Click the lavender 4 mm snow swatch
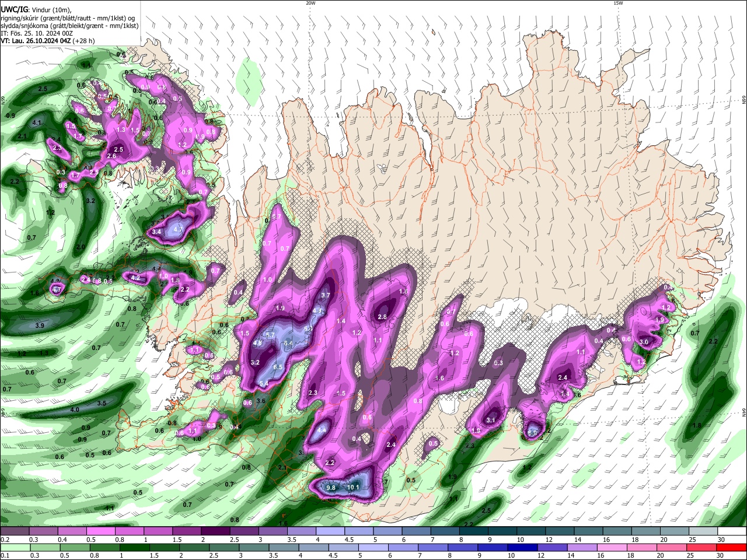Viewport: 747px width, 560px height. click(329, 531)
